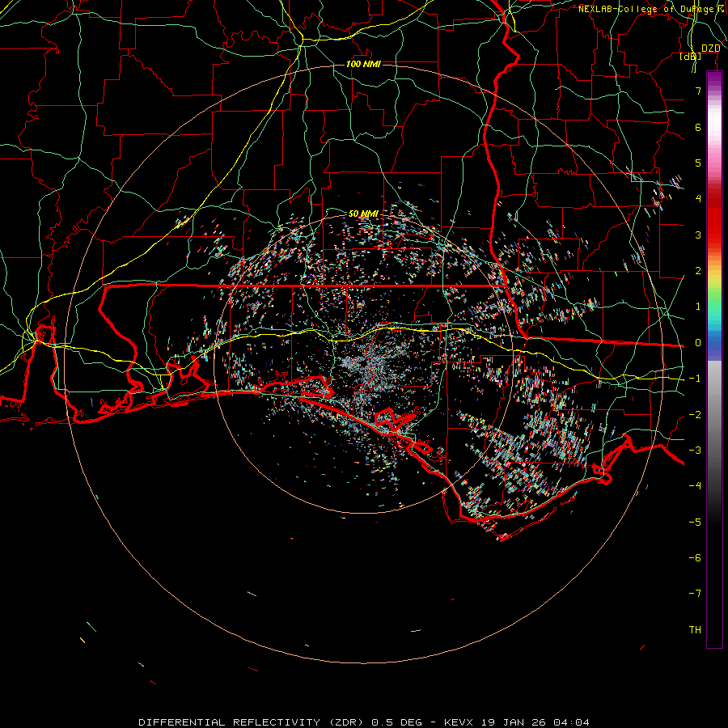The height and width of the screenshot is (728, 728).
Task: Click the "4" value on the scale
Action: [698, 199]
